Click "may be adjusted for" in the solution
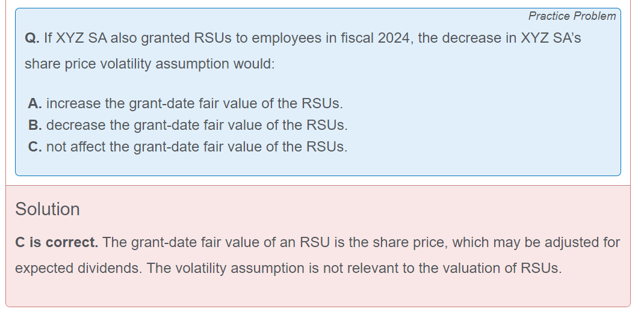The height and width of the screenshot is (321, 644). click(563, 243)
